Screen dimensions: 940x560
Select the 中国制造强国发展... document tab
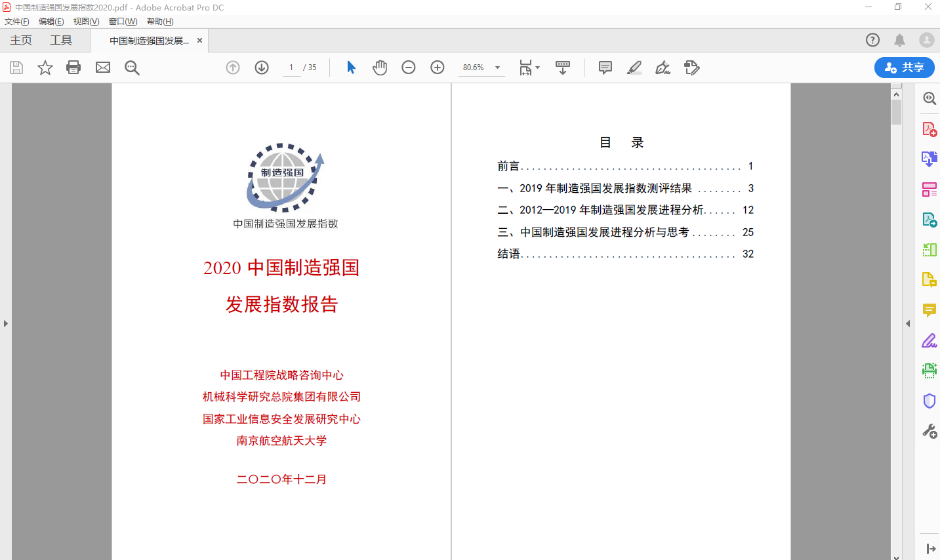tap(149, 41)
